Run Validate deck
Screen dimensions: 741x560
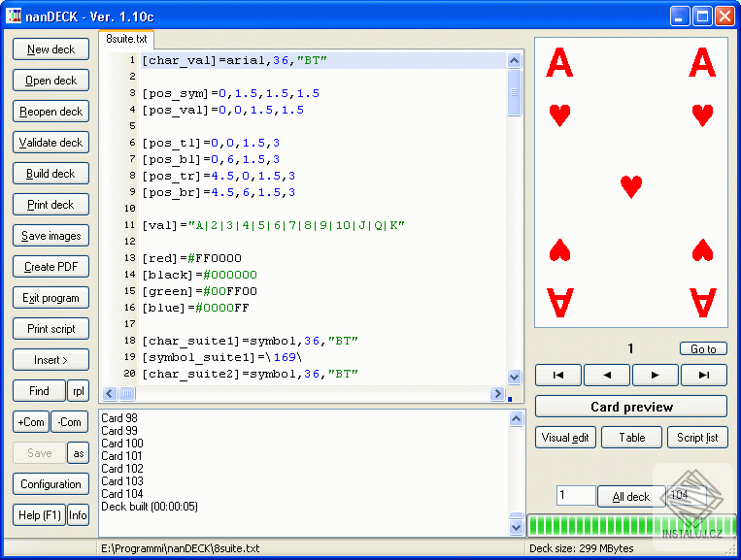tap(51, 142)
